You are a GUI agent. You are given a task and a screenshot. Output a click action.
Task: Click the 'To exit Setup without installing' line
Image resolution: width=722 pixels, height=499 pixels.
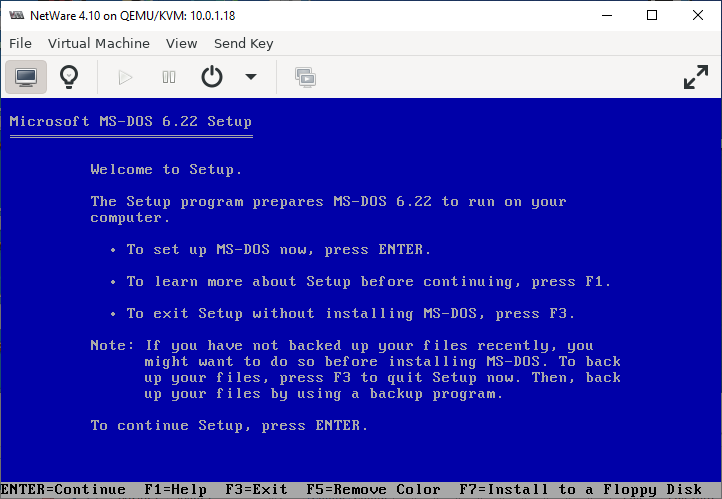click(351, 313)
